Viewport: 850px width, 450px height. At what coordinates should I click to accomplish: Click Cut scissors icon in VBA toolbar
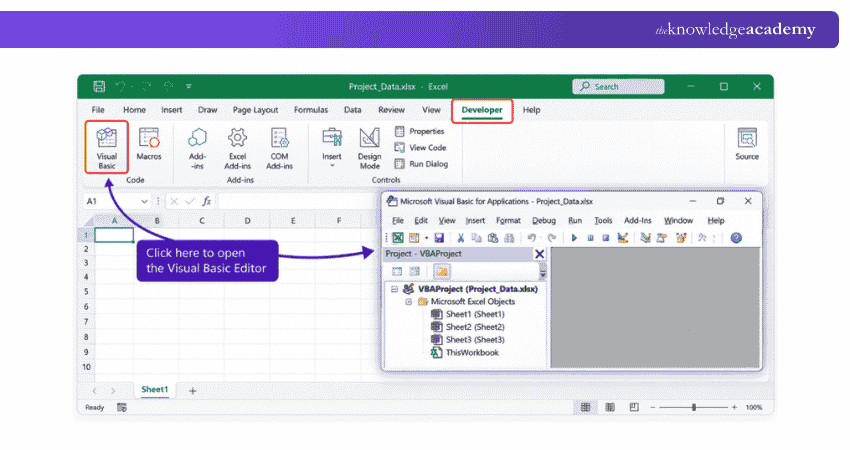460,238
